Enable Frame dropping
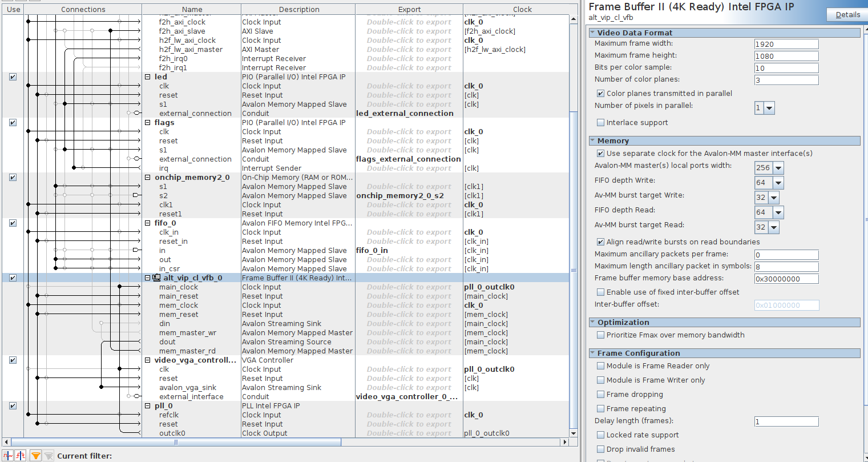This screenshot has height=462, width=868. click(600, 394)
